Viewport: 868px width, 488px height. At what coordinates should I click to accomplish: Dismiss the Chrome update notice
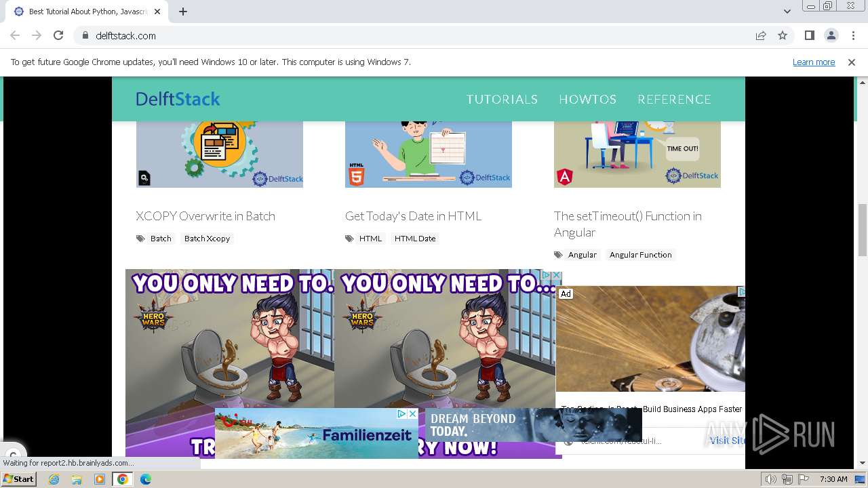click(x=852, y=62)
